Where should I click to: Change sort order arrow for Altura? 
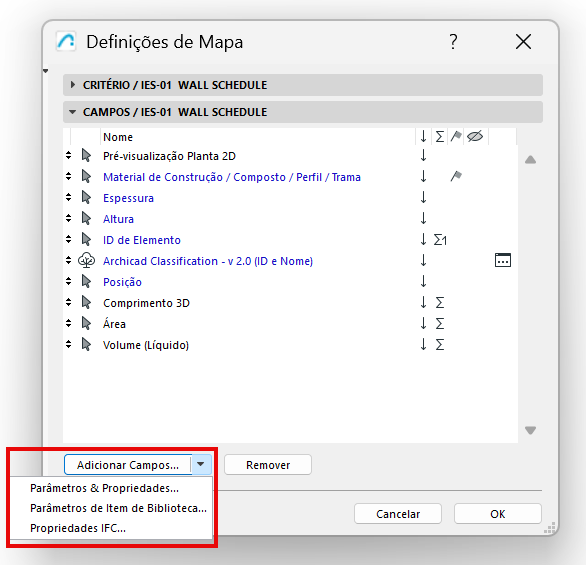(423, 218)
